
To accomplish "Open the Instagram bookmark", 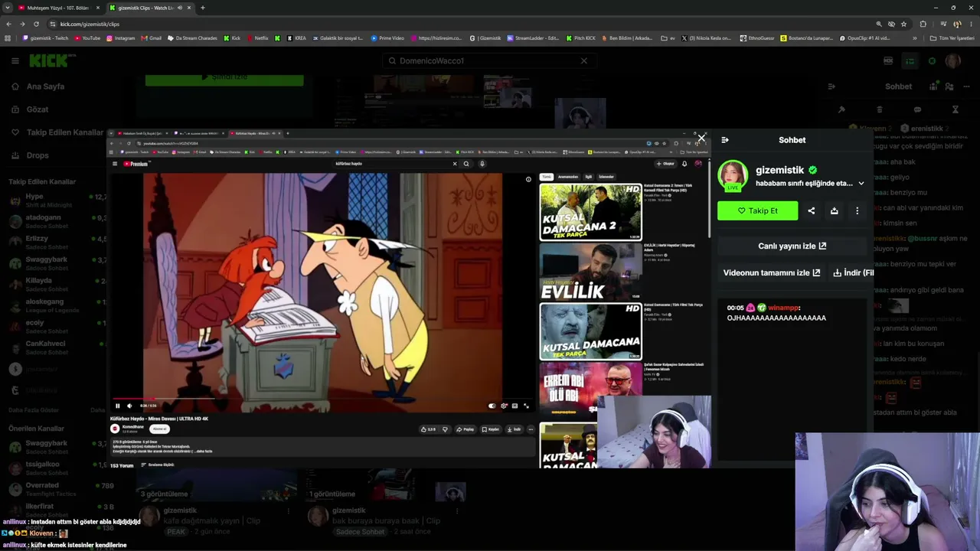I will (120, 38).
